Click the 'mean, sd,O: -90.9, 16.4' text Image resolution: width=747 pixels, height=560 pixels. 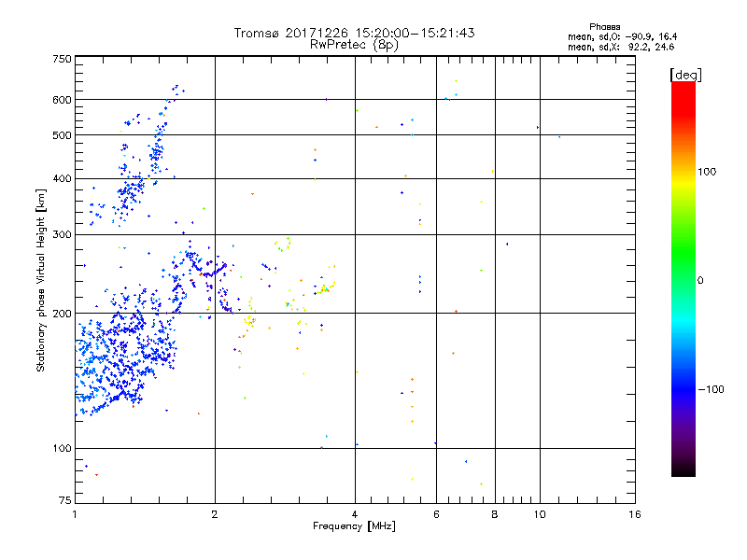(x=622, y=36)
